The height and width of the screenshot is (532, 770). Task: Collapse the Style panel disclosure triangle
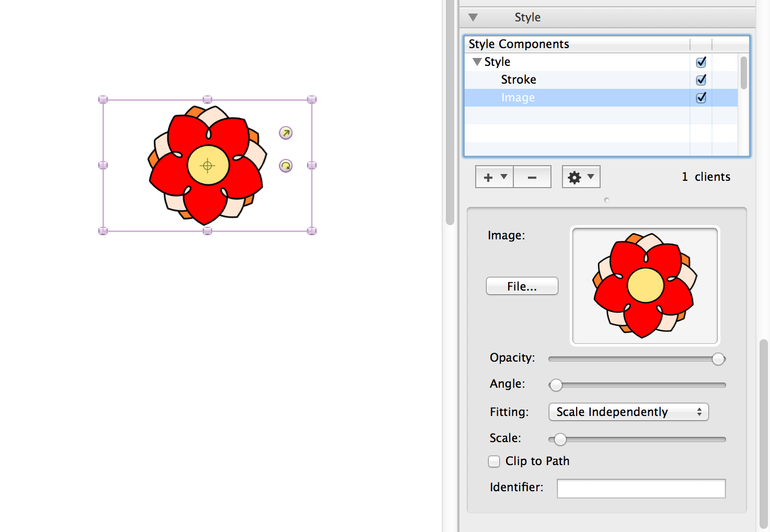click(473, 17)
